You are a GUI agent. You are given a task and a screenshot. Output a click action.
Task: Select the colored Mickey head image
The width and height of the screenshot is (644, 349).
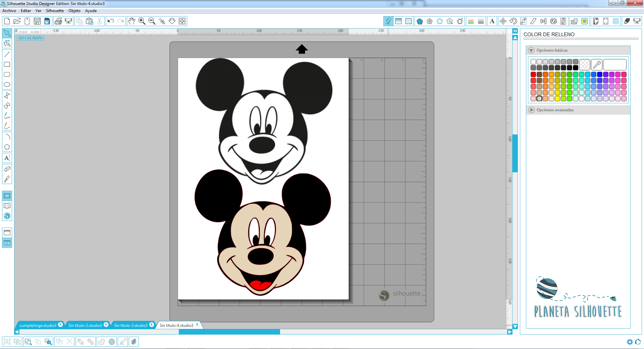tap(263, 233)
